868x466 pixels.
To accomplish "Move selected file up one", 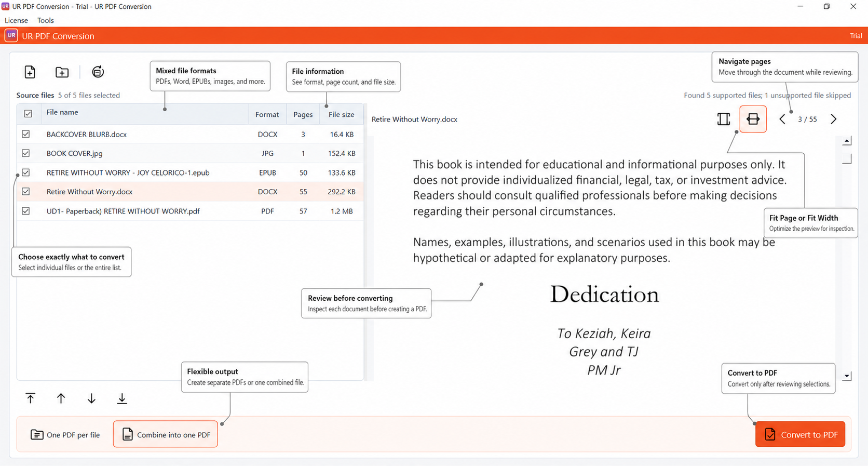I will tap(61, 398).
